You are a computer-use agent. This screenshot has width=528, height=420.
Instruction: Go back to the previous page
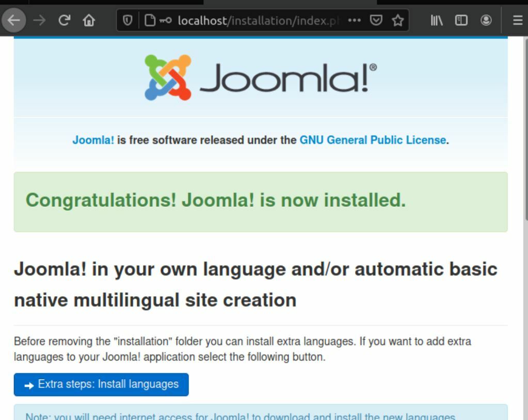(x=14, y=21)
